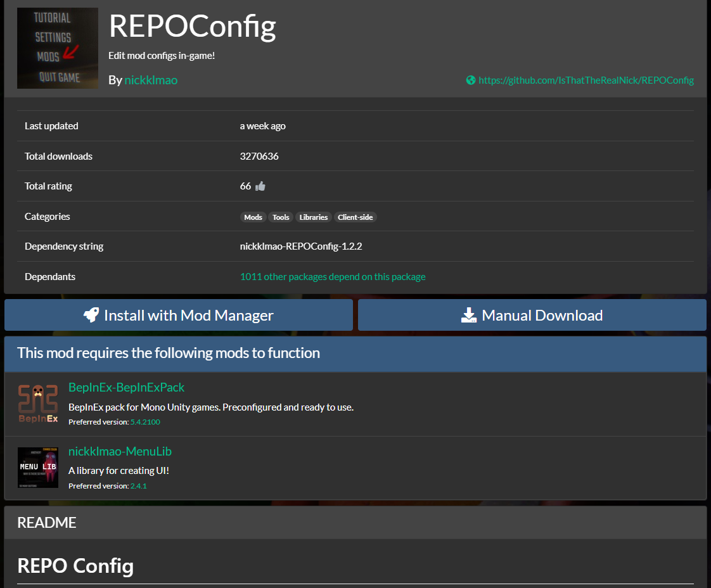Click the 'REPO Config' README heading
Screen dimensions: 711x588
coord(75,566)
